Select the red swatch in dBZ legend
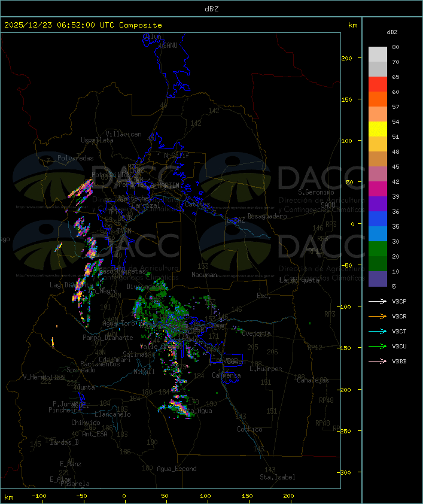423x504 pixels. 378,84
